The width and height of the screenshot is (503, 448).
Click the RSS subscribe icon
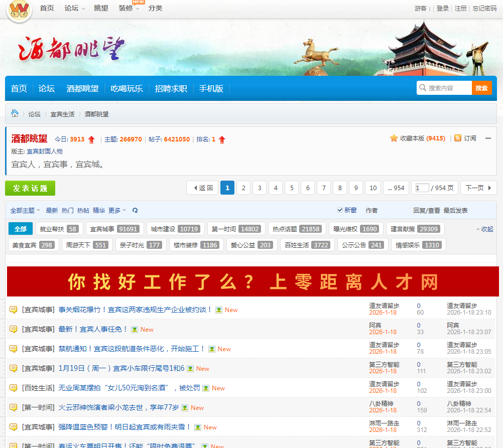(x=457, y=138)
